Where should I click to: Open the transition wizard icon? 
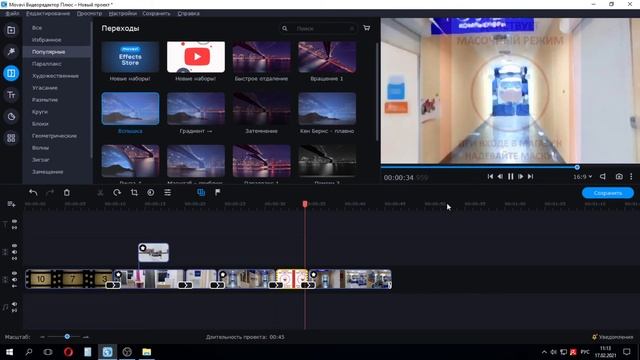click(x=201, y=192)
